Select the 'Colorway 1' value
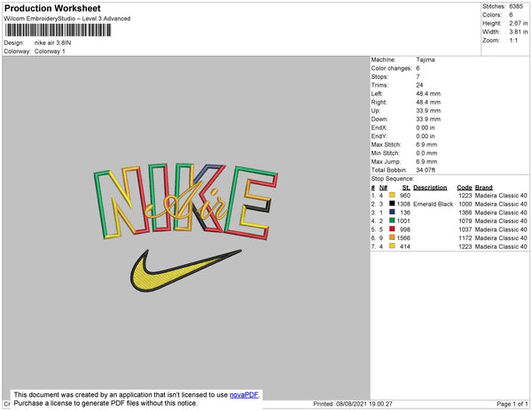This screenshot has width=532, height=411. pos(50,51)
